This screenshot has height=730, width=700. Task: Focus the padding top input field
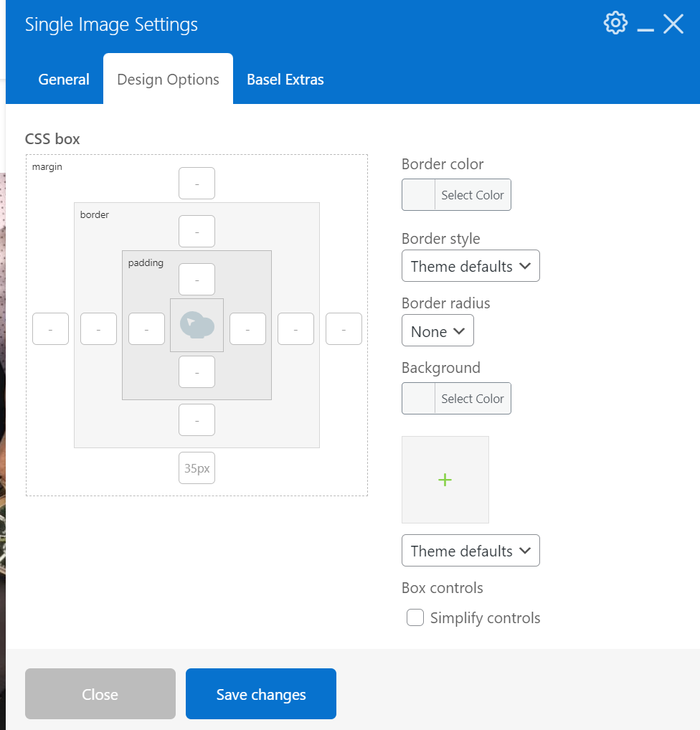point(197,279)
